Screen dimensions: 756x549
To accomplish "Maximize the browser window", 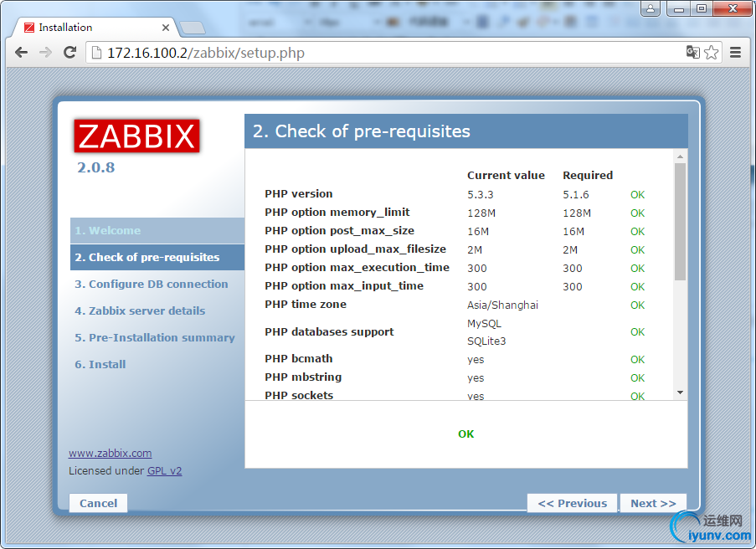I will [x=702, y=8].
